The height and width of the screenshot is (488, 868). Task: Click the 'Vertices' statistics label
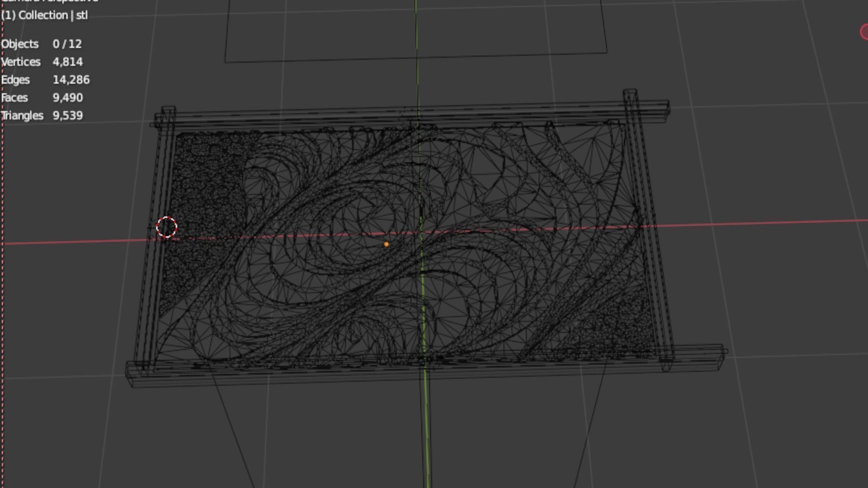point(21,62)
